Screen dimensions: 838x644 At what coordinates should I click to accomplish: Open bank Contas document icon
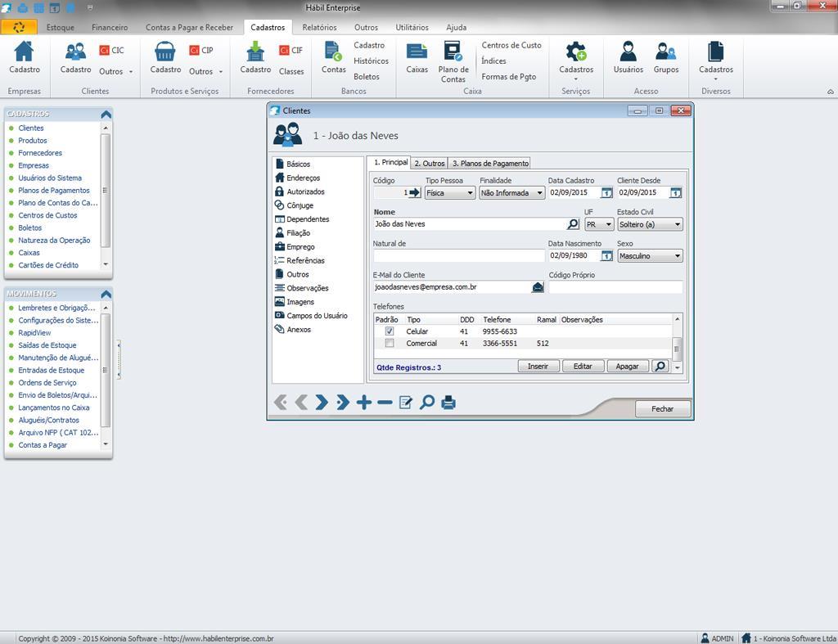click(334, 52)
